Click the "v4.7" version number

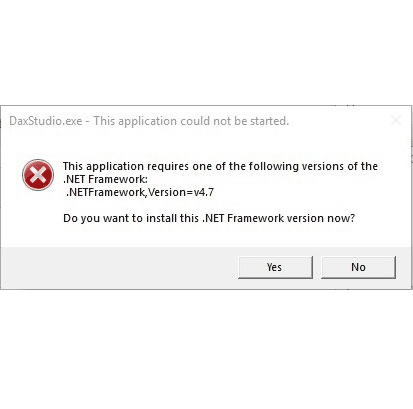point(204,192)
